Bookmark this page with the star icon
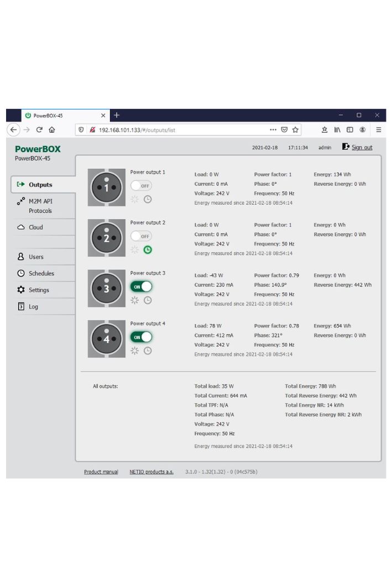 click(x=296, y=130)
